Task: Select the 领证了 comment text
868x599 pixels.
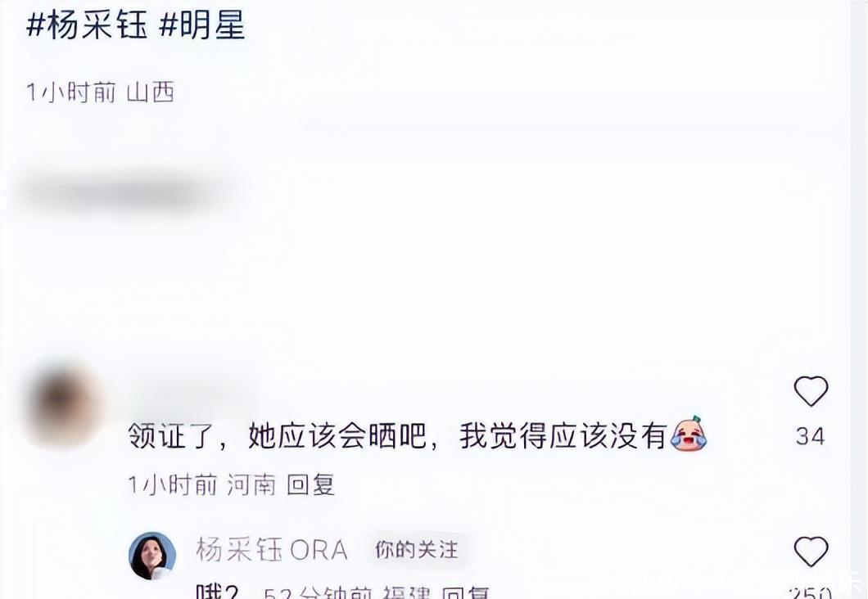Action: tap(396, 436)
